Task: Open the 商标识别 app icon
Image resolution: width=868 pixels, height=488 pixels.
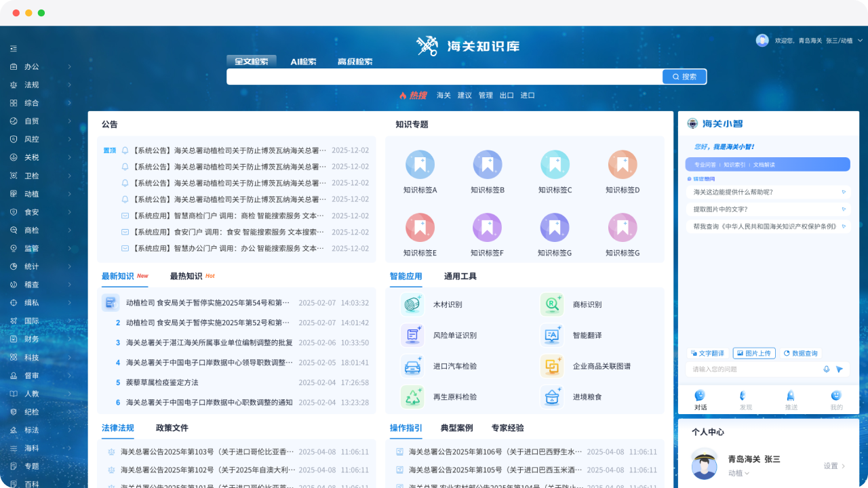Action: (x=552, y=305)
